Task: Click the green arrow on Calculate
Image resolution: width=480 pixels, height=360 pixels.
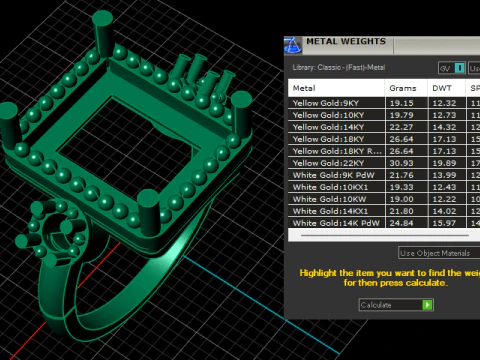Action: 427,305
